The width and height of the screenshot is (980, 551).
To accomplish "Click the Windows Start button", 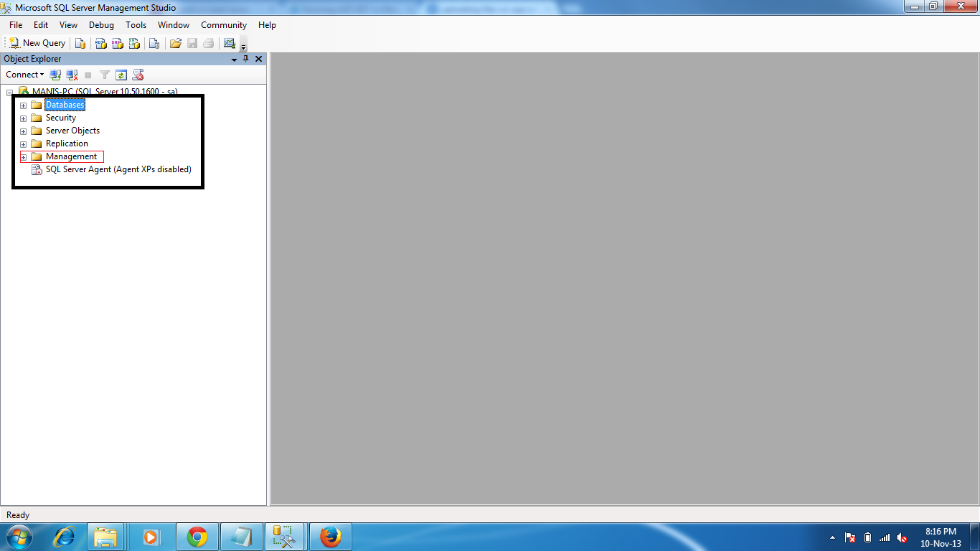I will (19, 537).
